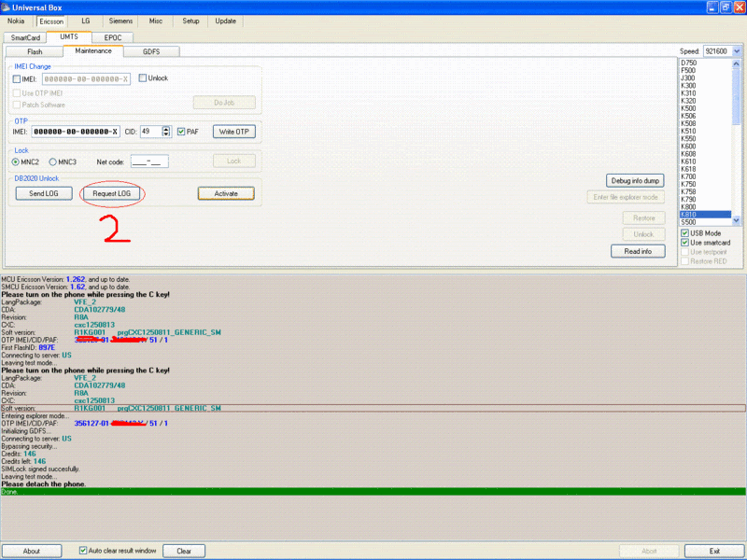The height and width of the screenshot is (560, 747).
Task: Tick the Unlock checkbox
Action: pos(143,78)
